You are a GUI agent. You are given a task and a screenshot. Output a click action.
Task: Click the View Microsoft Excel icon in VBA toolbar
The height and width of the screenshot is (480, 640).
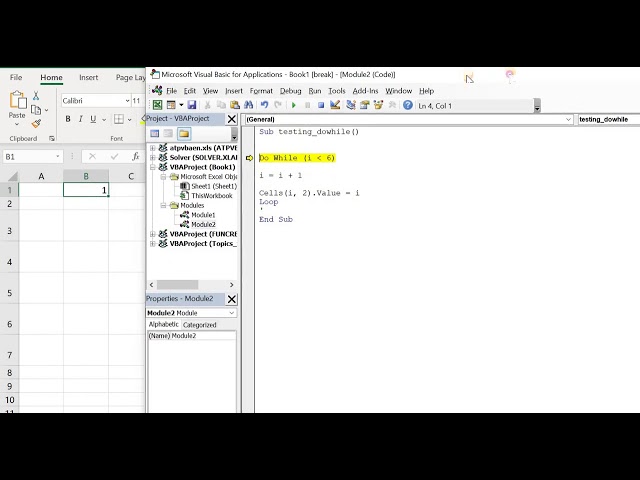pyautogui.click(x=157, y=105)
